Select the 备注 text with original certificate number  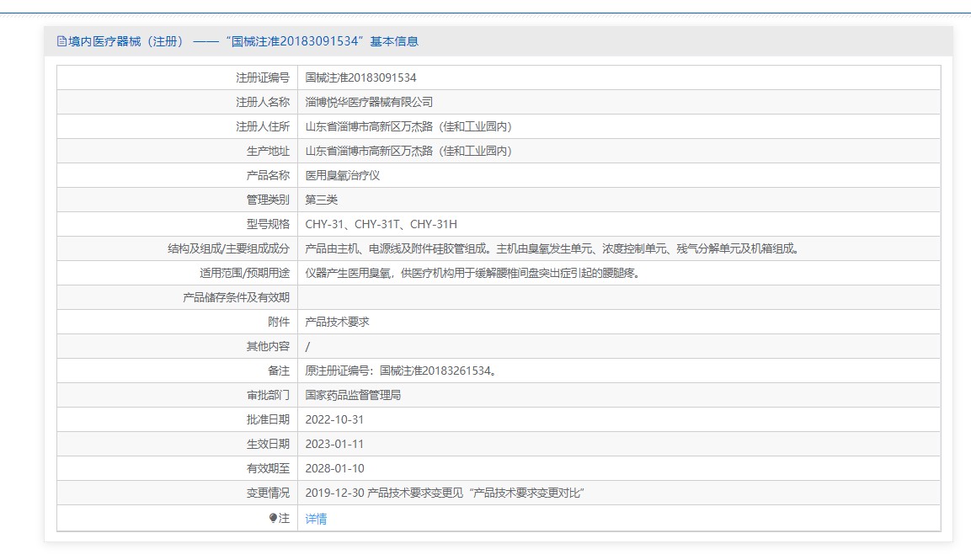pos(401,371)
